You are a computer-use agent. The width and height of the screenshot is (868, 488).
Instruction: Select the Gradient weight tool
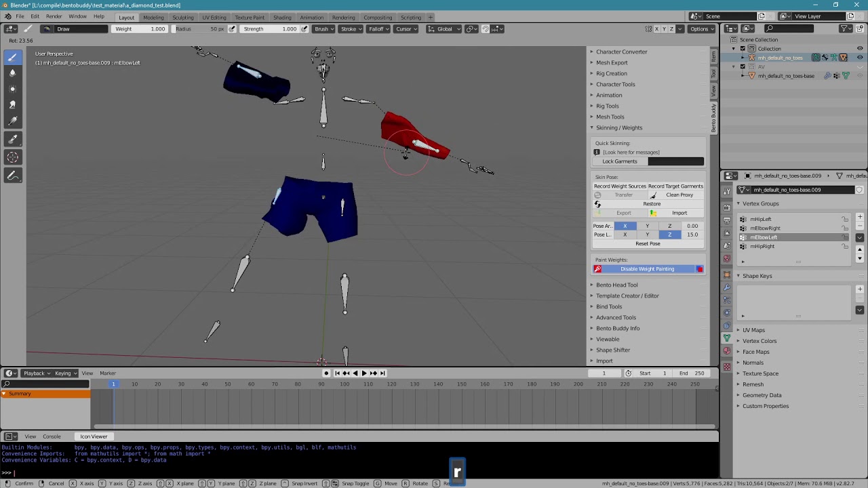click(12, 121)
